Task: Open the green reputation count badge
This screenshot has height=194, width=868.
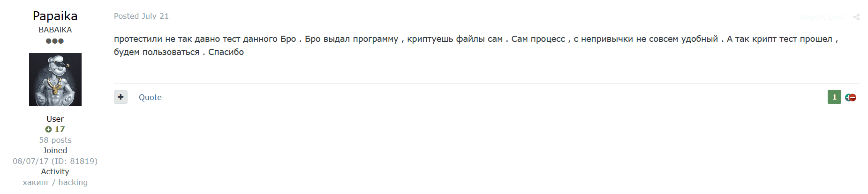Action: [x=834, y=97]
